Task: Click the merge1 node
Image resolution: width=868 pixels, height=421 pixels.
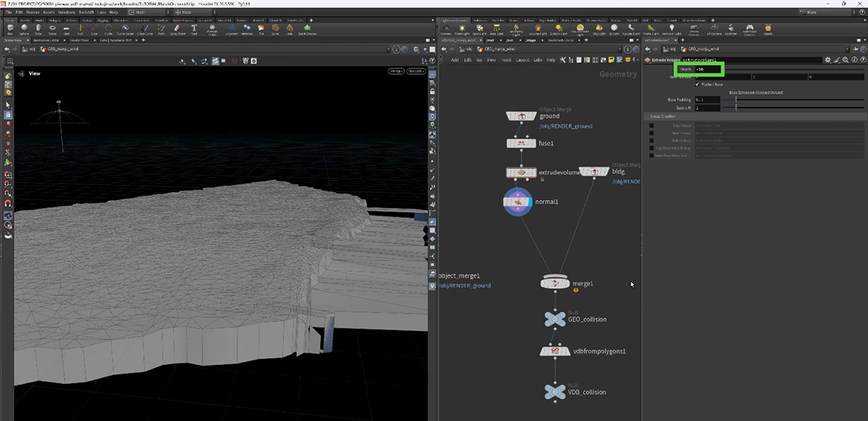Action: tap(555, 284)
